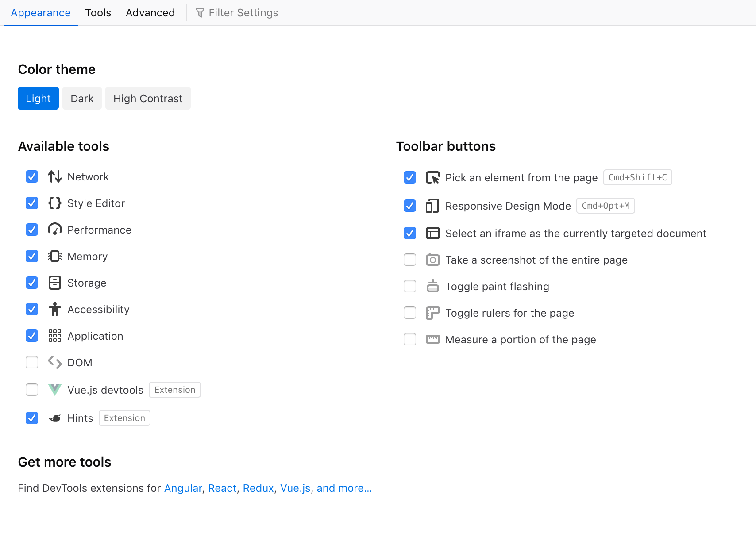Follow the 'and more...' link

pos(344,488)
